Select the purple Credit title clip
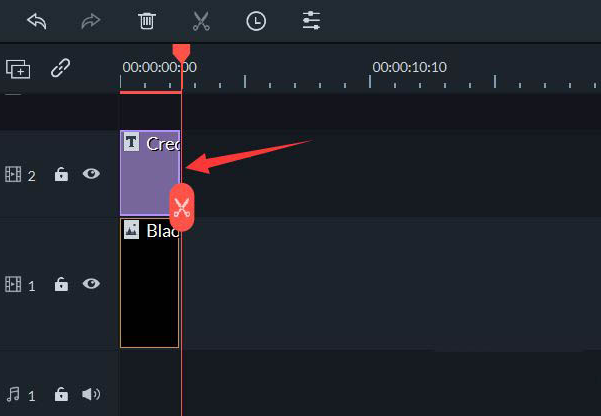This screenshot has height=416, width=601. [150, 173]
